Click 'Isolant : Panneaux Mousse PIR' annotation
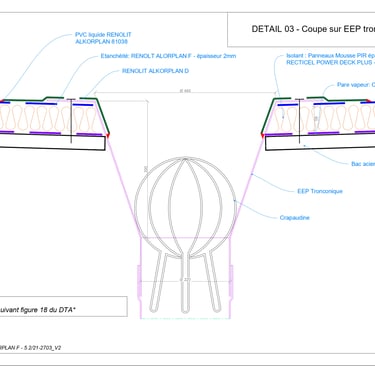This screenshot has width=375, height=366. 326,56
